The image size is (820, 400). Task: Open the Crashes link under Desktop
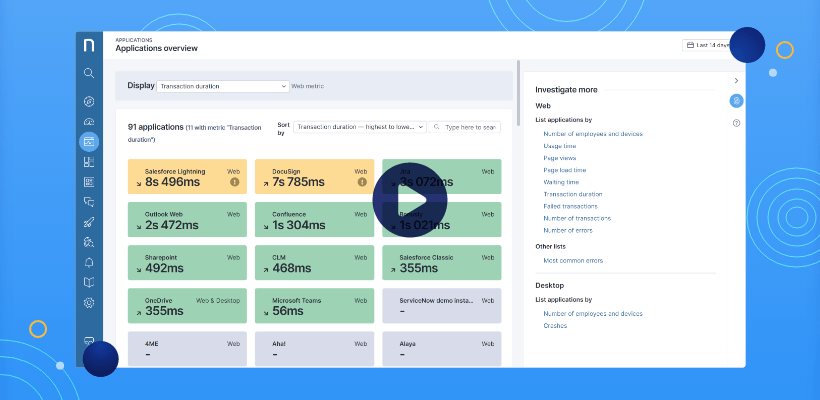[x=556, y=325]
